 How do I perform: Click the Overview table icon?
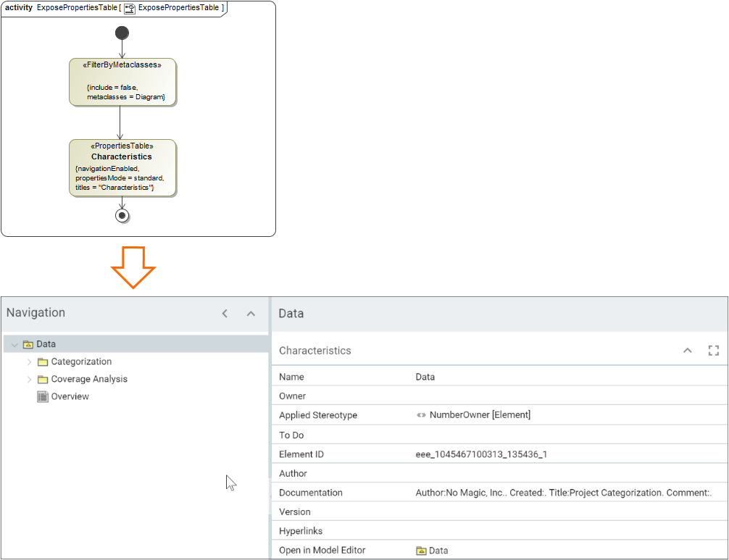[x=43, y=396]
